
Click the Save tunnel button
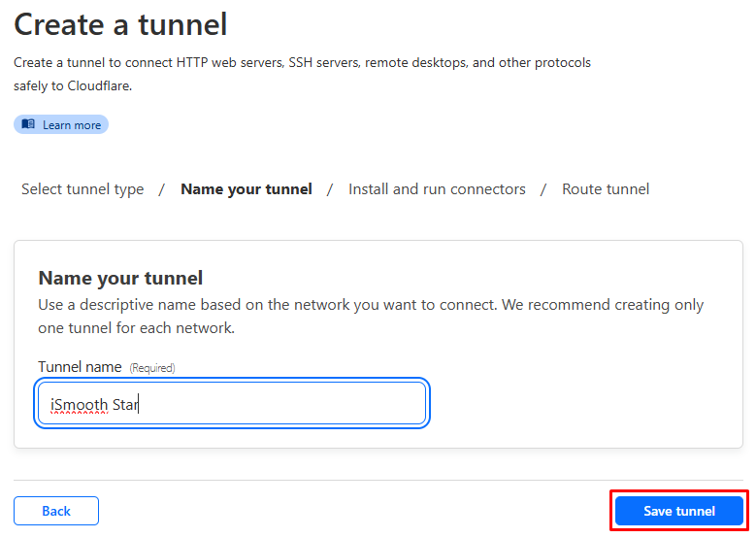pyautogui.click(x=679, y=511)
